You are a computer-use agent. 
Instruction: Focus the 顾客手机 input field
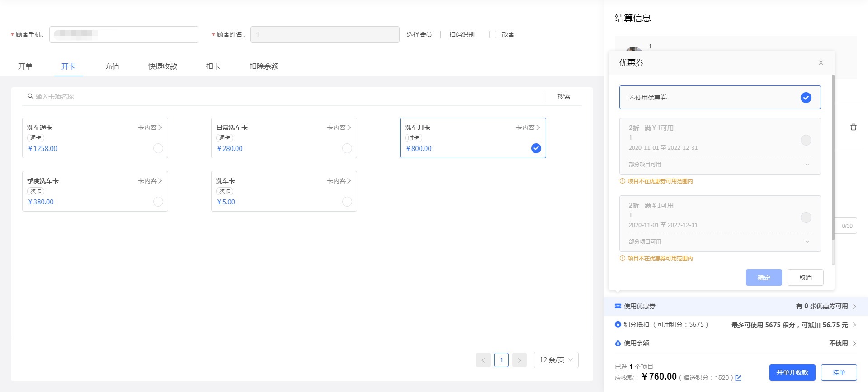[124, 34]
